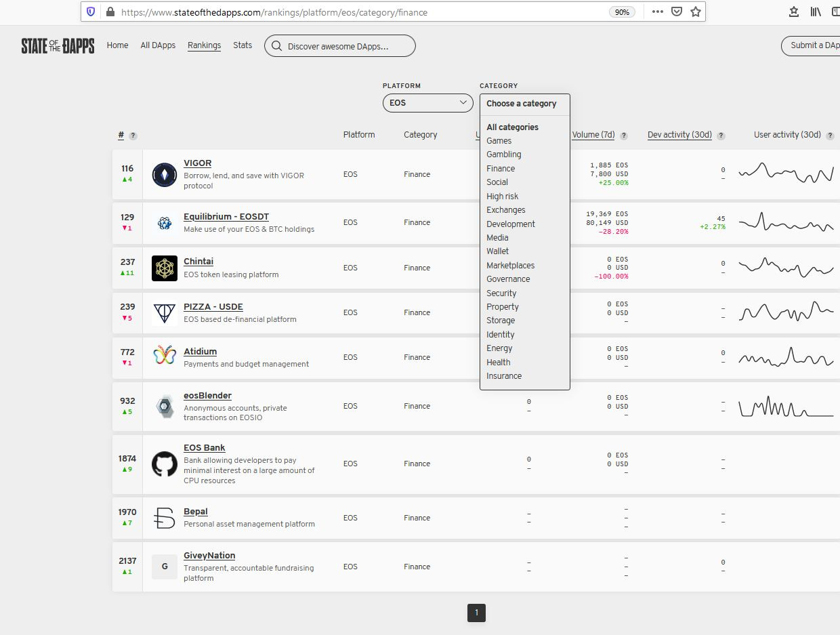Click the eosBlender user activity sparkline chart
This screenshot has height=635, width=840.
[x=786, y=406]
